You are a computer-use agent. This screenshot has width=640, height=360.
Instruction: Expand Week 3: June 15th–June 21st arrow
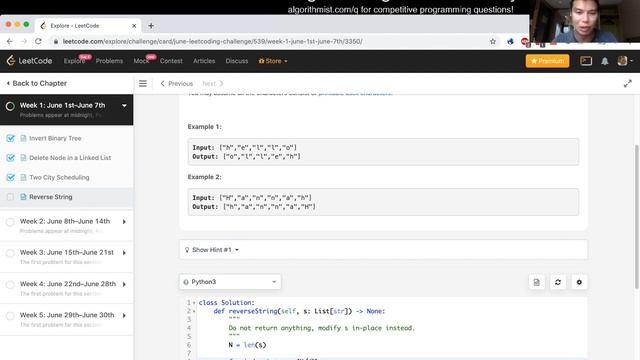124,253
